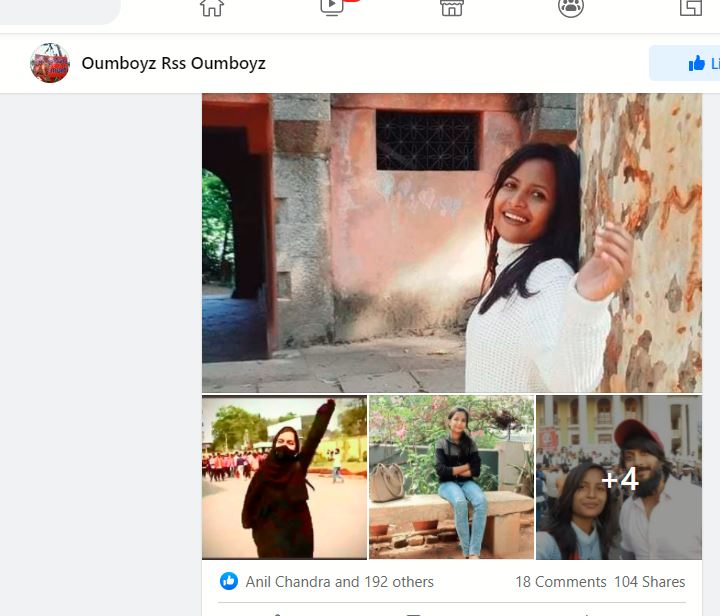Open the Oumboyz Rss Oumboyz page name
The image size is (720, 616).
(173, 64)
